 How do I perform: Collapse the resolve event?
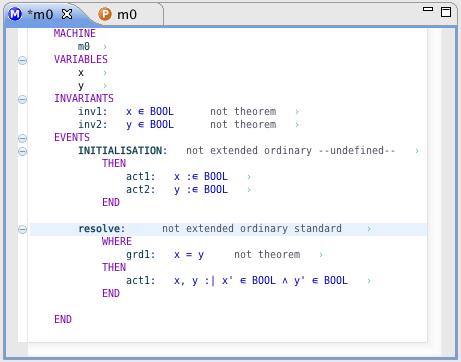(22, 229)
